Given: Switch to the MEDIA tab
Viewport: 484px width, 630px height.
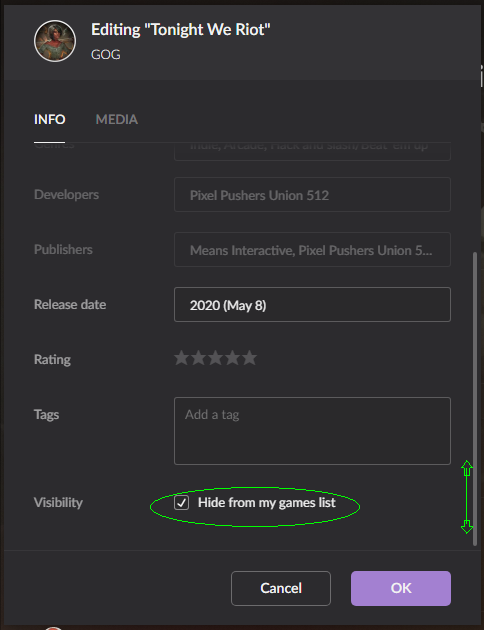Looking at the screenshot, I should coord(116,119).
